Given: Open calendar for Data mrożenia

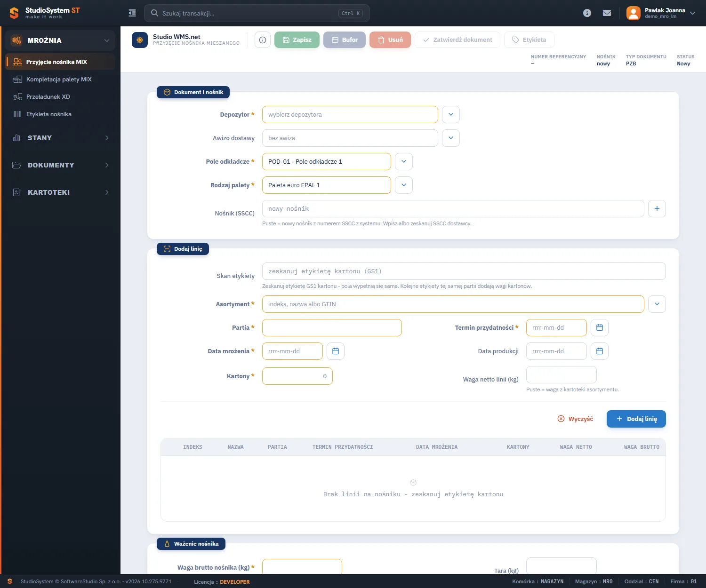Looking at the screenshot, I should tap(336, 351).
